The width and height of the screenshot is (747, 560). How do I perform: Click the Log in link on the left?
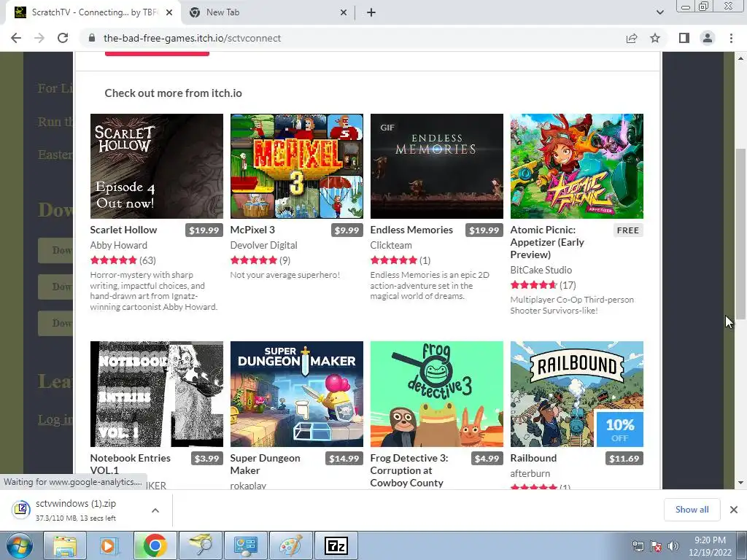55,419
